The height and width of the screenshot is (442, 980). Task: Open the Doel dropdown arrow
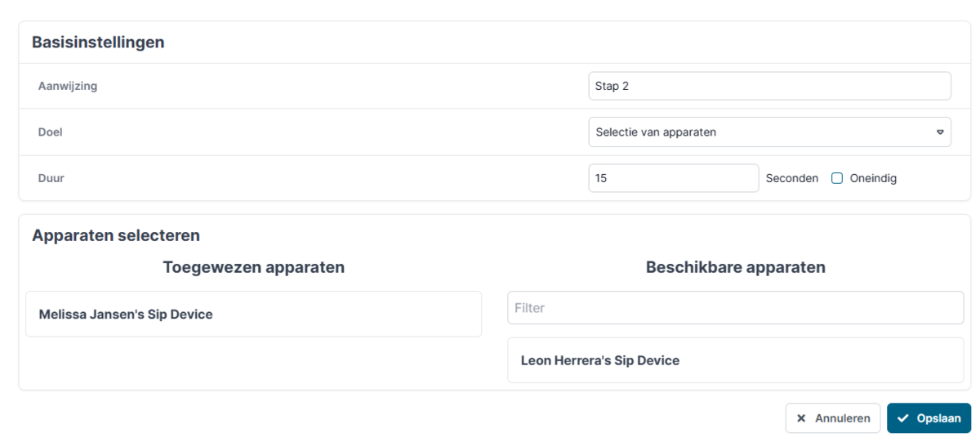(x=940, y=132)
